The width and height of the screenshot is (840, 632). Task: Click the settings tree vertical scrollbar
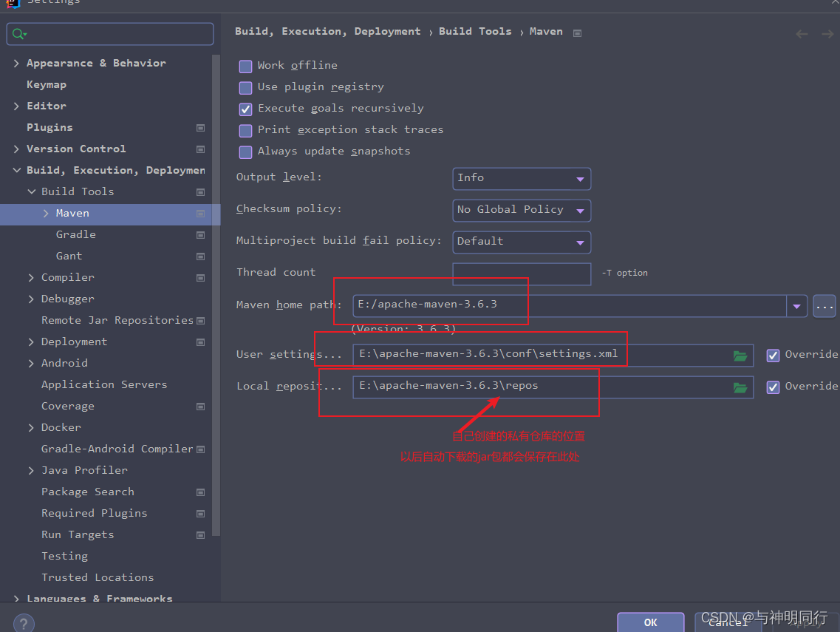coord(216,295)
